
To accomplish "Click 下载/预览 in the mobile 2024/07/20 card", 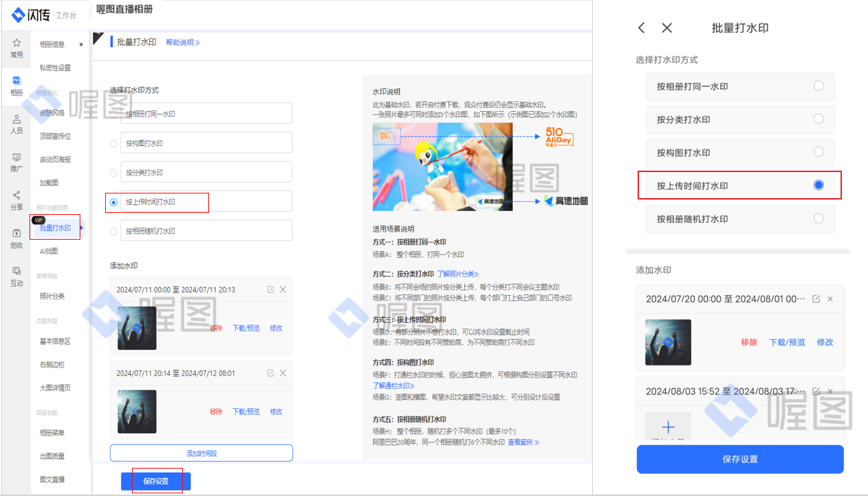I will pos(788,342).
